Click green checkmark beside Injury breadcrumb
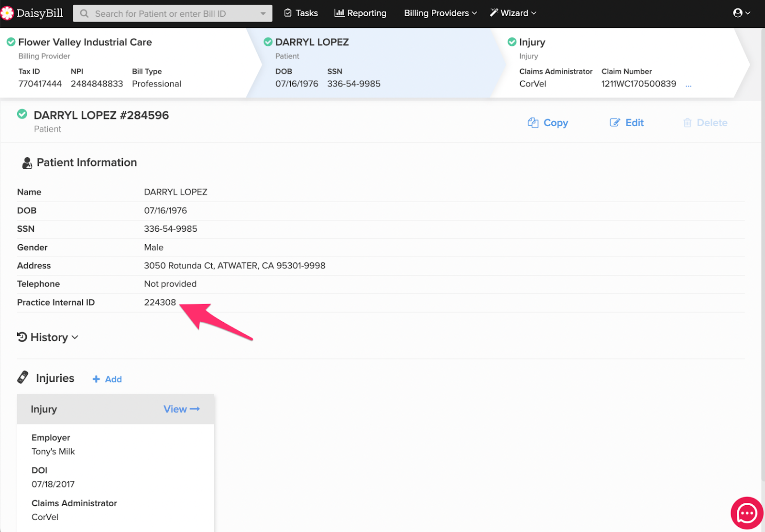Image resolution: width=765 pixels, height=532 pixels. 512,42
